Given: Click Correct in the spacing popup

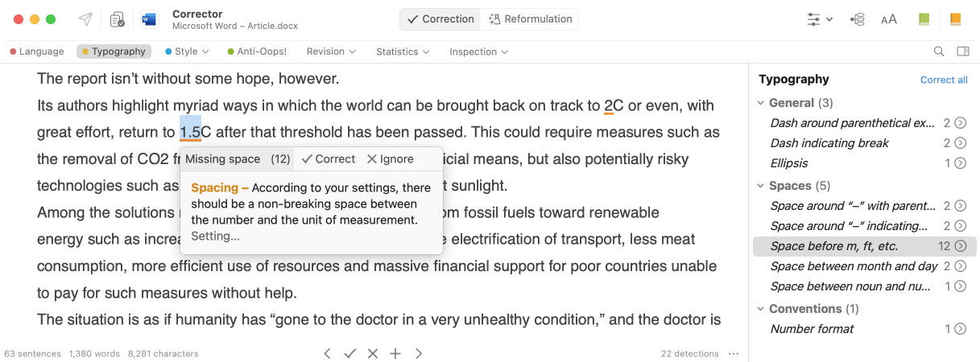Looking at the screenshot, I should (x=328, y=159).
